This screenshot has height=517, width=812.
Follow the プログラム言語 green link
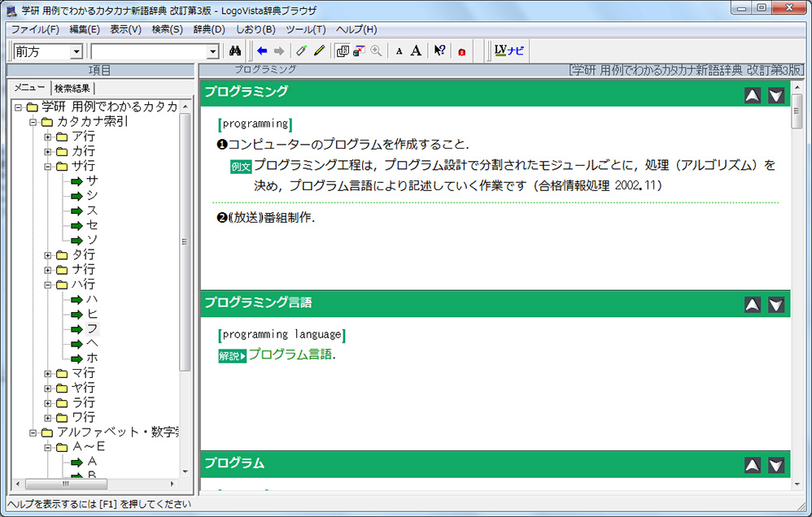pyautogui.click(x=290, y=354)
